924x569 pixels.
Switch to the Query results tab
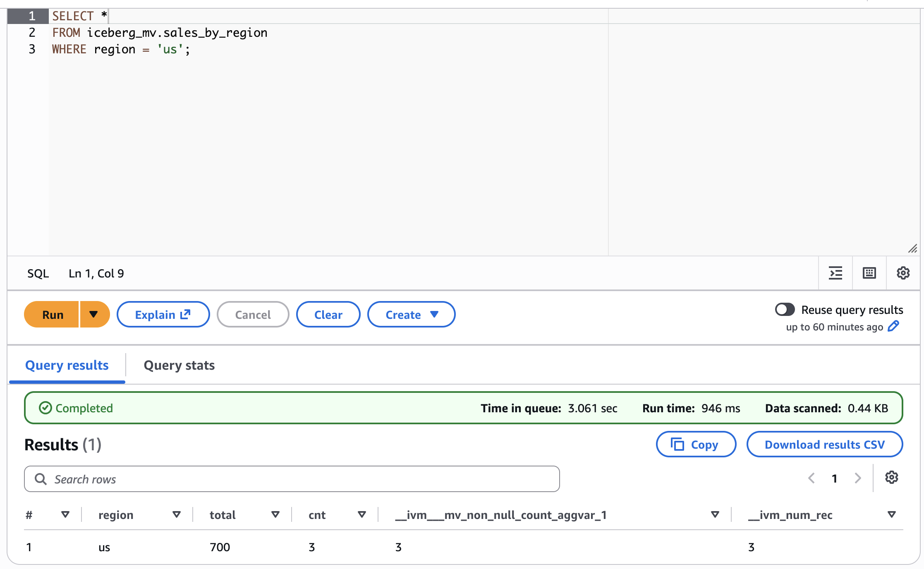point(67,366)
